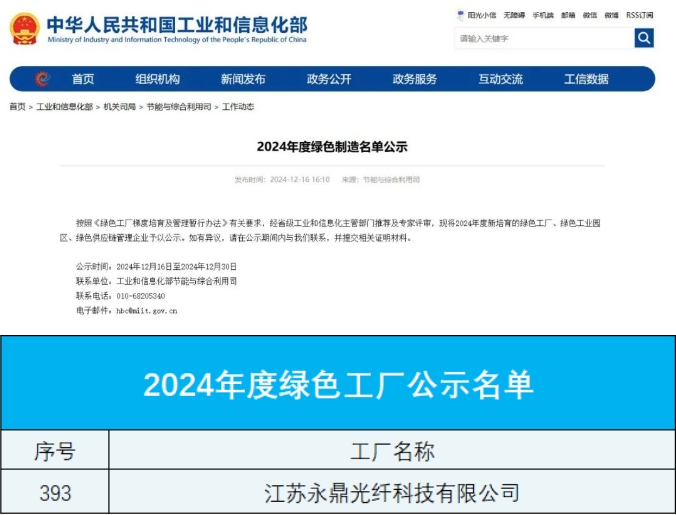The height and width of the screenshot is (515, 676).
Task: Open the 手机版 mobile version link
Action: [x=543, y=15]
